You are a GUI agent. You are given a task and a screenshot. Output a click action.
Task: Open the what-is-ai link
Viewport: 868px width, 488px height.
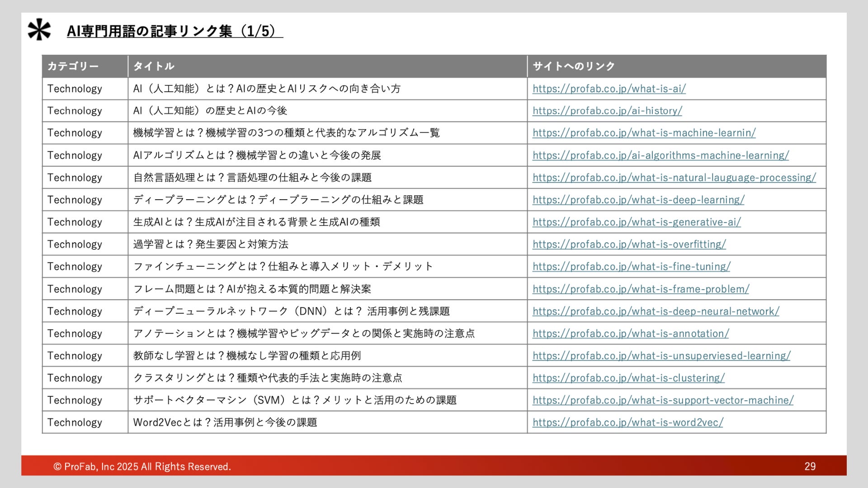pos(609,89)
